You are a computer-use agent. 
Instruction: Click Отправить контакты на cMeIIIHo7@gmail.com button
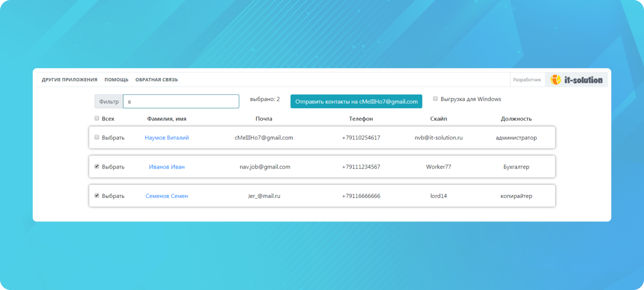[x=356, y=102]
